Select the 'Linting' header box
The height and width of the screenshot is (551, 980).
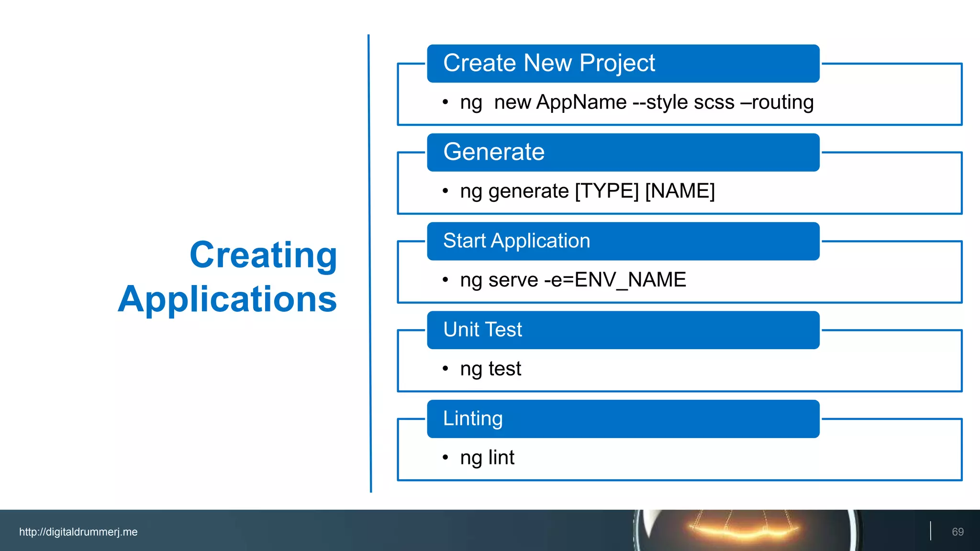pos(623,419)
